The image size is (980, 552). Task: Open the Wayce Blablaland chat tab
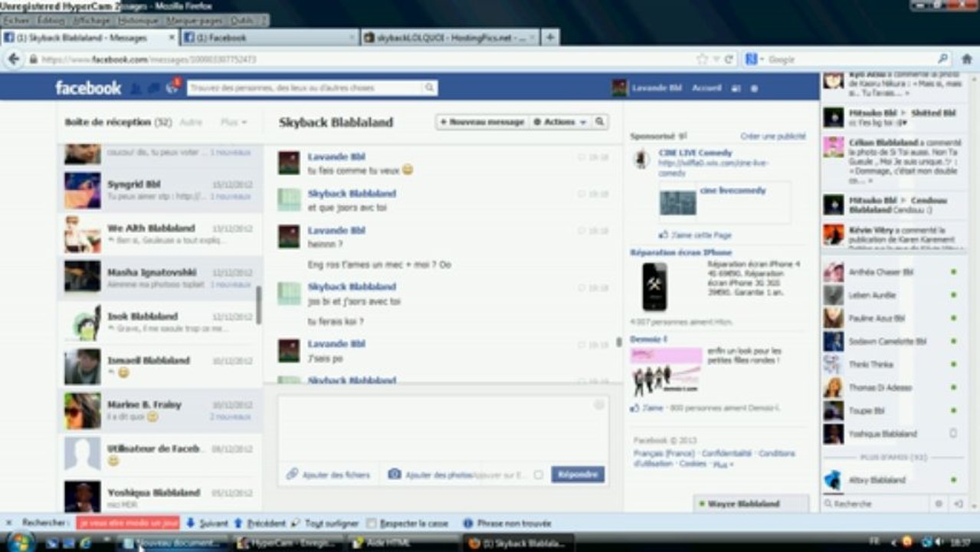[751, 504]
